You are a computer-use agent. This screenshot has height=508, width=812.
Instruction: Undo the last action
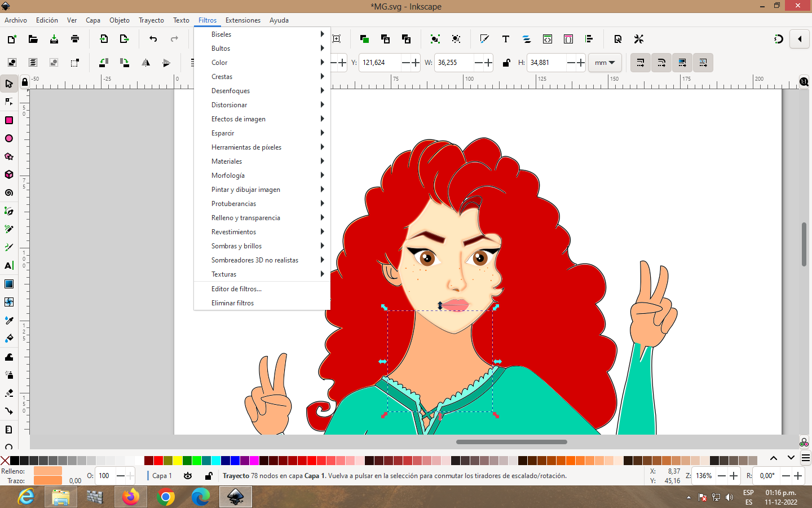pyautogui.click(x=153, y=39)
